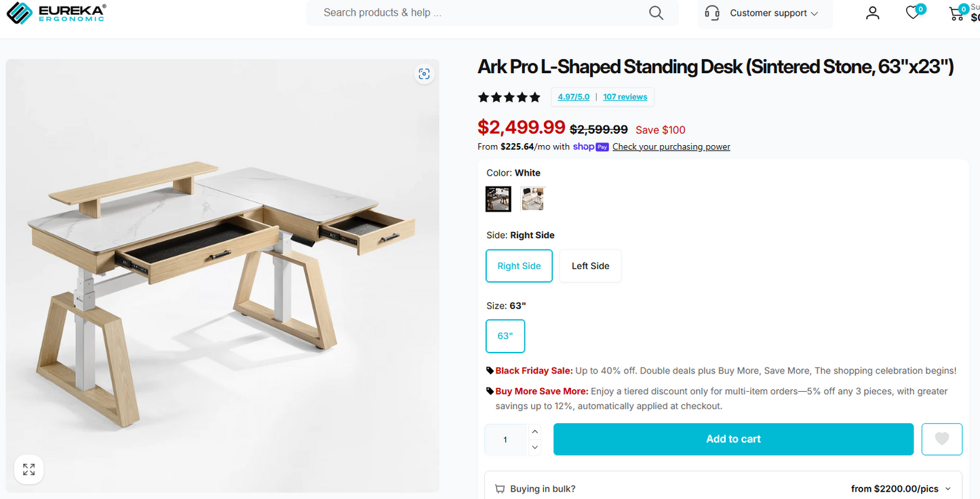The image size is (980, 499).
Task: Click the 4.97/5.0 rating link
Action: 573,96
